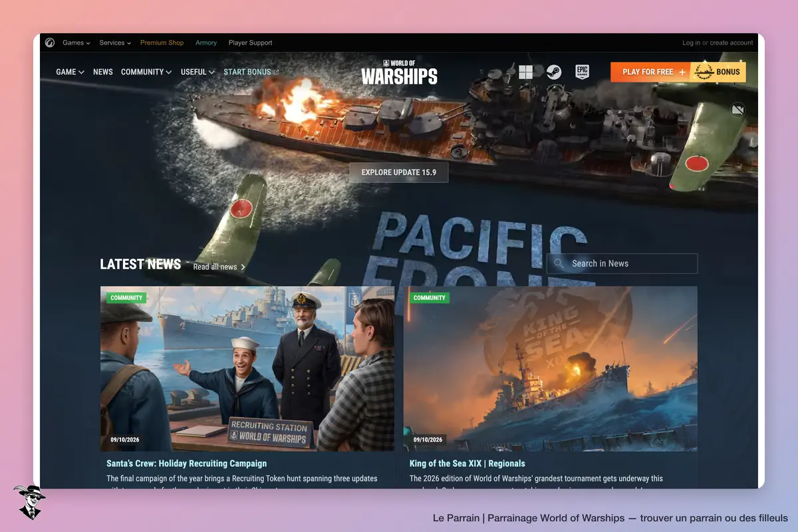Click COMMUNITY tag on Santa's Crew card
Screen dimensions: 798x532
click(126, 298)
